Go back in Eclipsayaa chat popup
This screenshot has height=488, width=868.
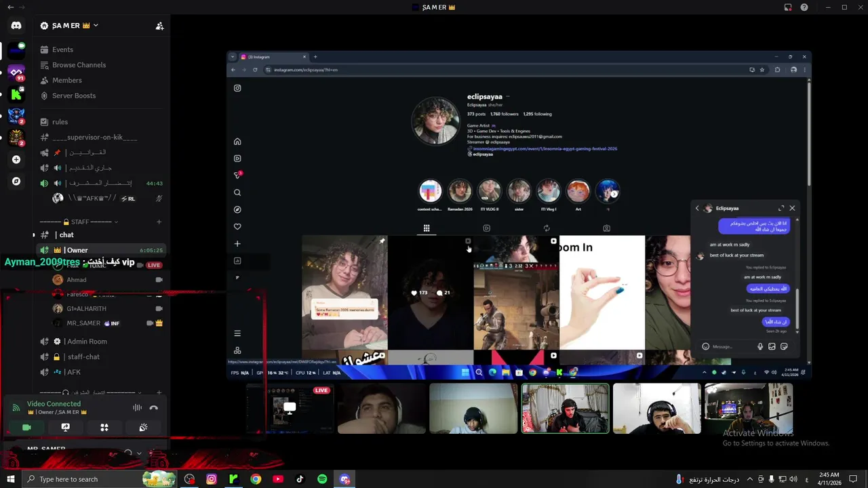pos(697,208)
